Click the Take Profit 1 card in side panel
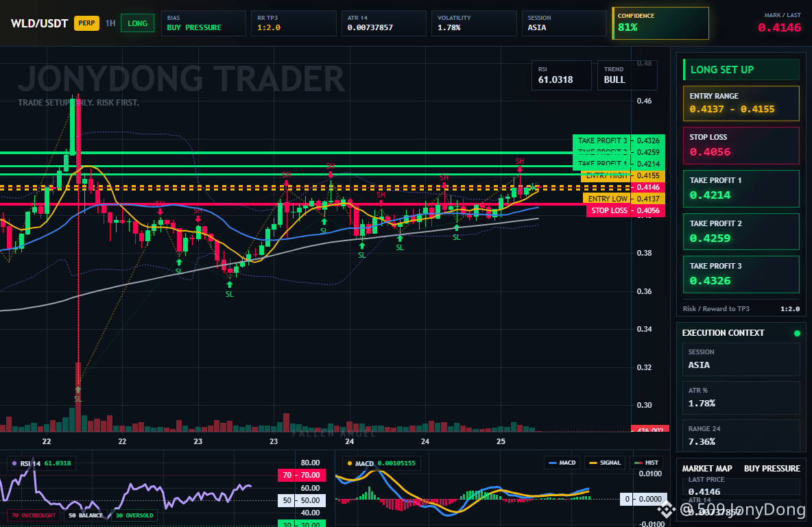Image resolution: width=812 pixels, height=527 pixels. [x=741, y=188]
